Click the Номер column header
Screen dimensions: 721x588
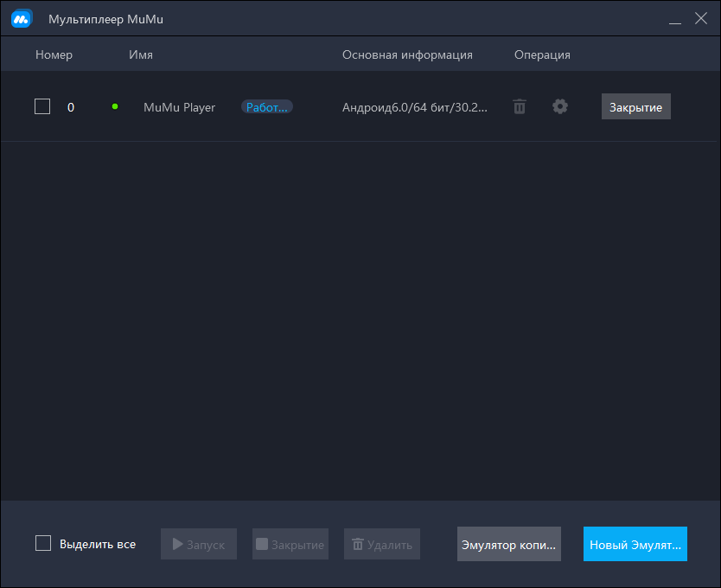[x=54, y=54]
